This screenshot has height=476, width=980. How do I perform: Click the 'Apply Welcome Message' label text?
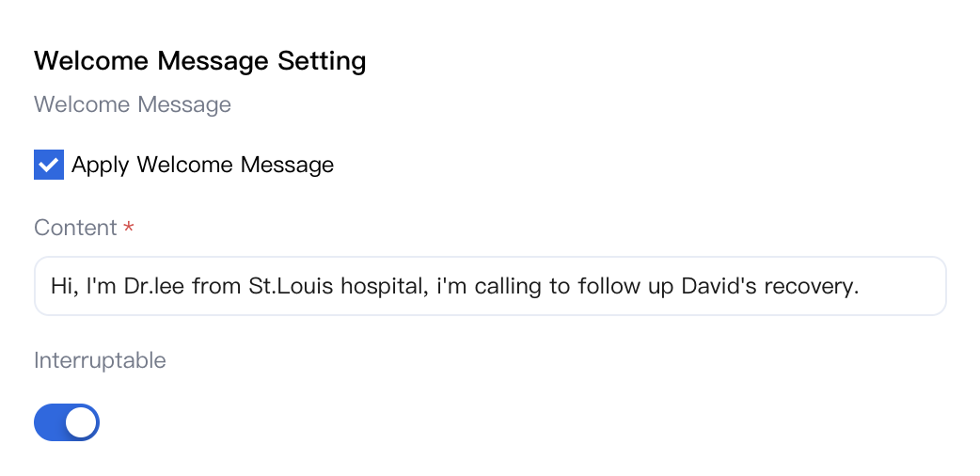(202, 165)
